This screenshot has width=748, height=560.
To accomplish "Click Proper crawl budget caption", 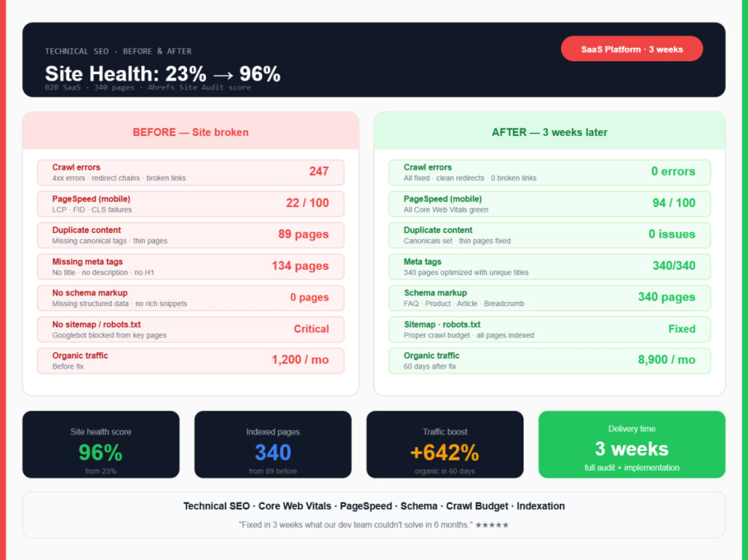I will pyautogui.click(x=468, y=336).
